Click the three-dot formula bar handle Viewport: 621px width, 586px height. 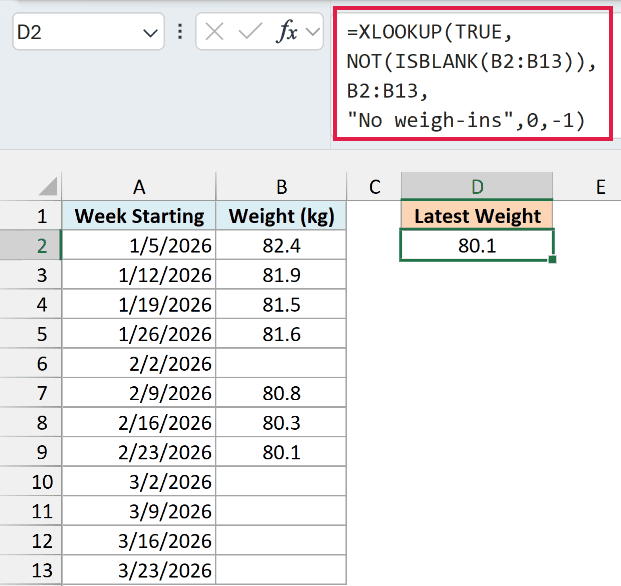[180, 32]
